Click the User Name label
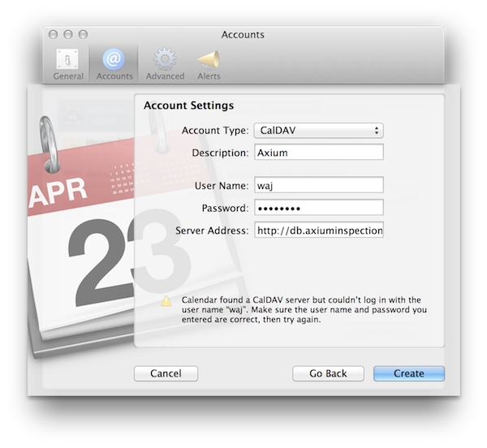Image resolution: width=487 pixels, height=448 pixels. click(x=222, y=186)
